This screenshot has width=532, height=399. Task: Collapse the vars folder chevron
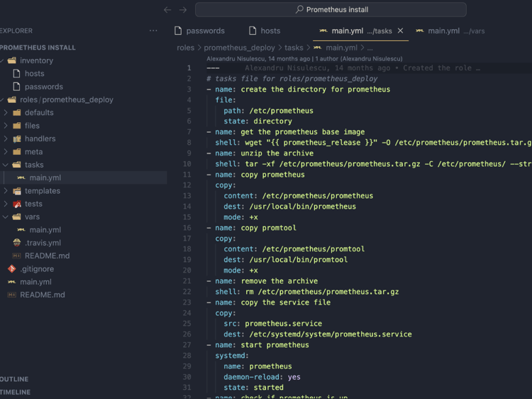(x=6, y=217)
